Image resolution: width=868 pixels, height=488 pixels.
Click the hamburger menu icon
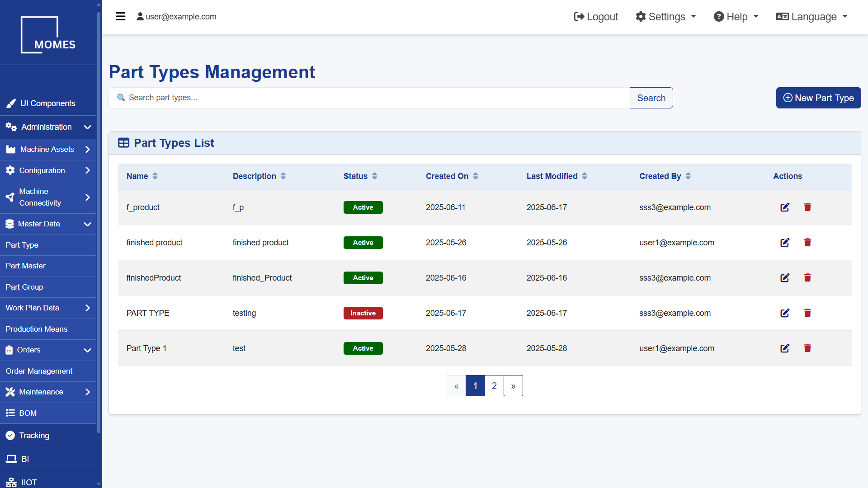(120, 17)
